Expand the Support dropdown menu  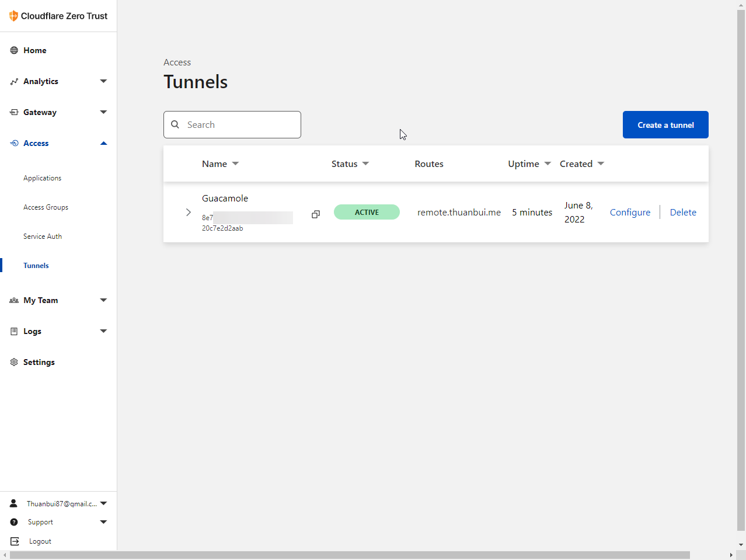coord(103,522)
